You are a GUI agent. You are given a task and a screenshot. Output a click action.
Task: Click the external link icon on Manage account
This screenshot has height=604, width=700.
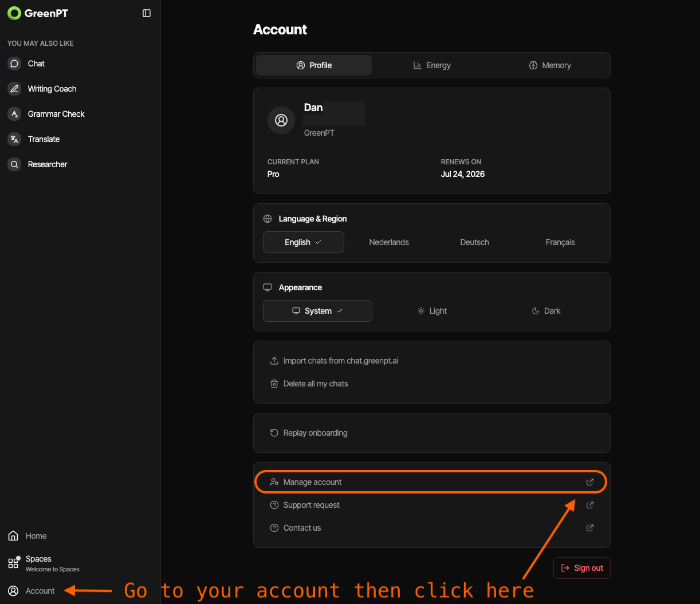point(590,482)
